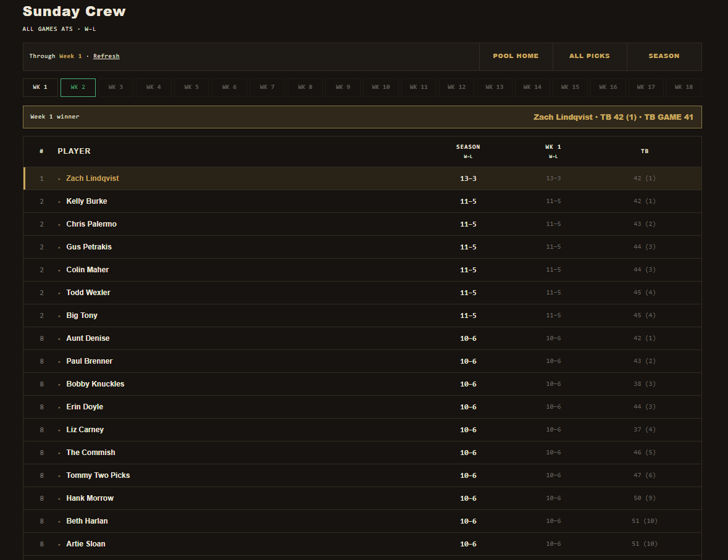Click the name Colin Maher
The height and width of the screenshot is (560, 728).
88,270
